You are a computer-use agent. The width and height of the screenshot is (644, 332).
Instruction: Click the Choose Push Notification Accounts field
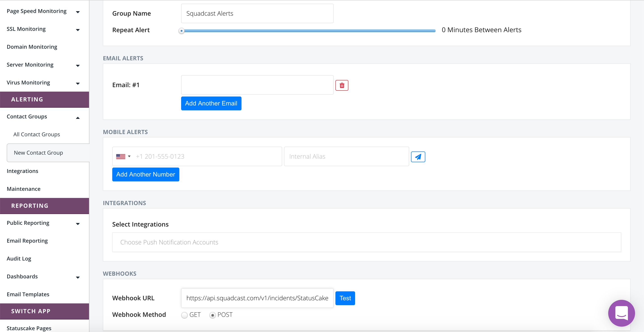pos(366,242)
